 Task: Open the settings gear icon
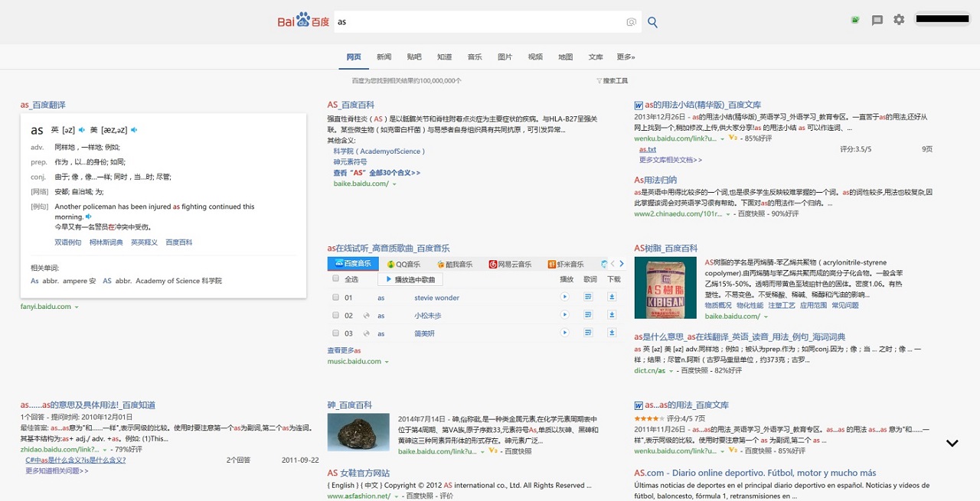[x=899, y=20]
